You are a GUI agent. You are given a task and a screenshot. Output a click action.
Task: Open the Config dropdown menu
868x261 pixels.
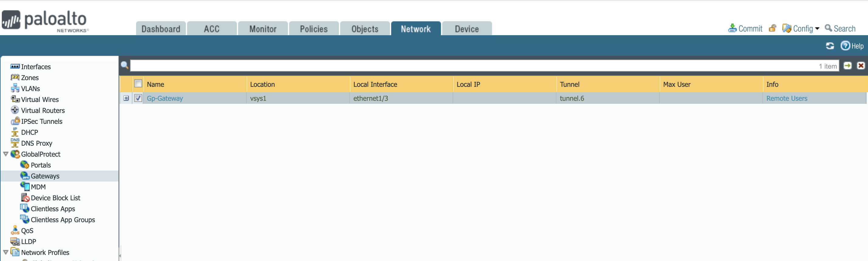click(x=801, y=29)
